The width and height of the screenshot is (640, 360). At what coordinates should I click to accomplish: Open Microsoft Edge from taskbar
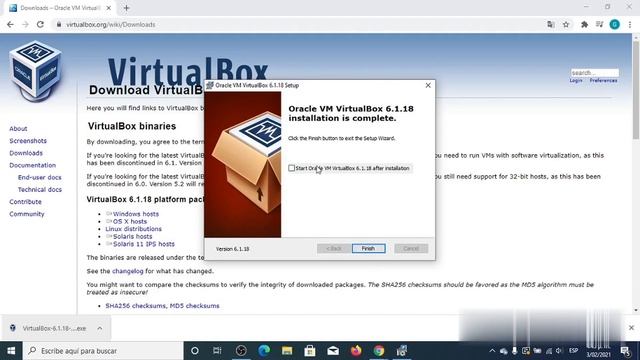(264, 351)
